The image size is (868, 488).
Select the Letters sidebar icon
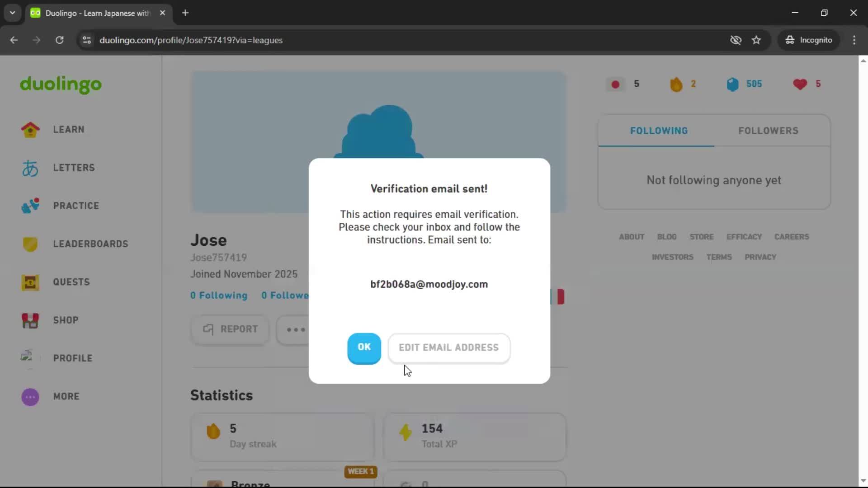pyautogui.click(x=30, y=168)
